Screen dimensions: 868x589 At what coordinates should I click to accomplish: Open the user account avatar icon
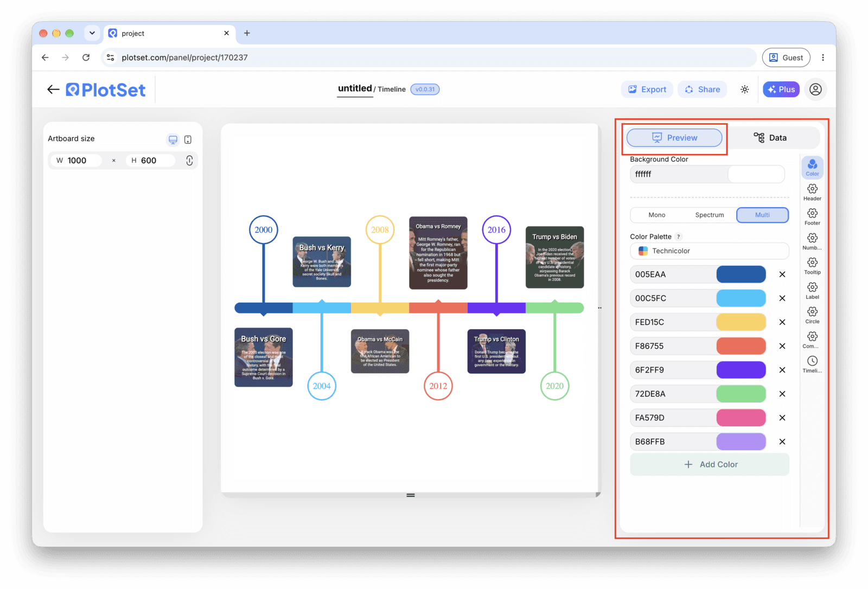815,89
